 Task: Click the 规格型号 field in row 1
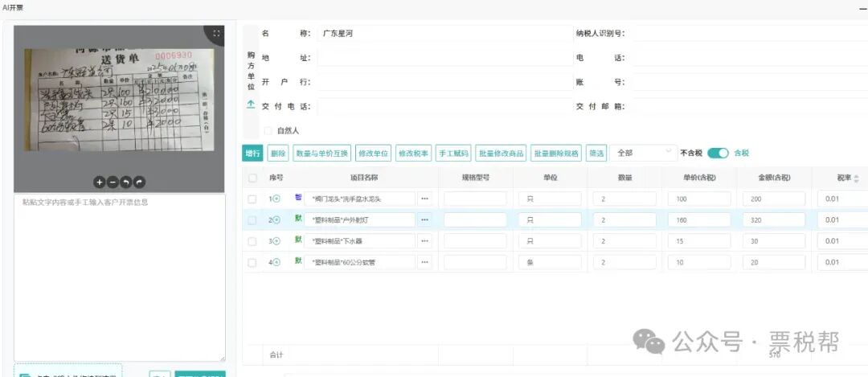(475, 199)
